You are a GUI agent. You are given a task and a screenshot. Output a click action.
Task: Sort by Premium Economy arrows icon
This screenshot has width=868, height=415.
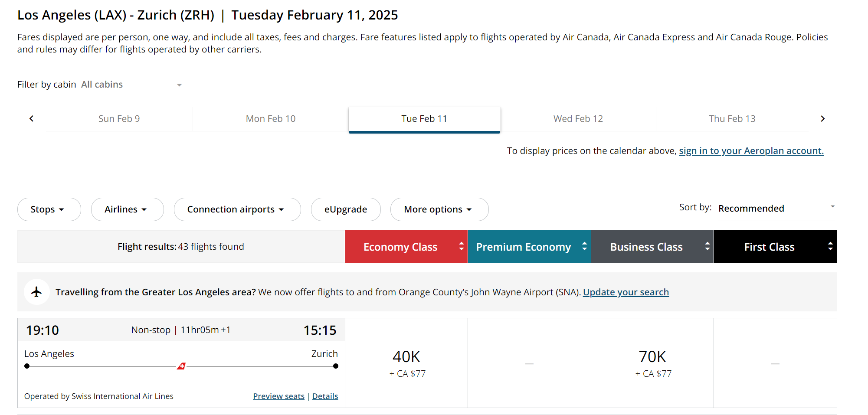[x=584, y=246]
